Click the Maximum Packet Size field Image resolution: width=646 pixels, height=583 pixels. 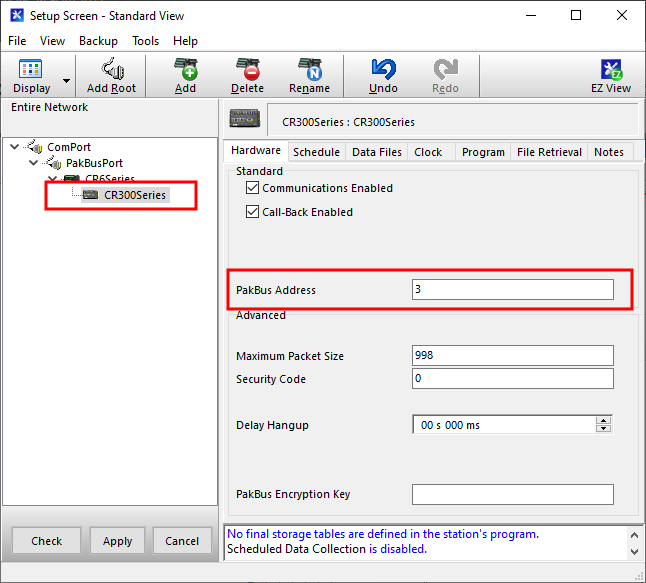click(513, 355)
